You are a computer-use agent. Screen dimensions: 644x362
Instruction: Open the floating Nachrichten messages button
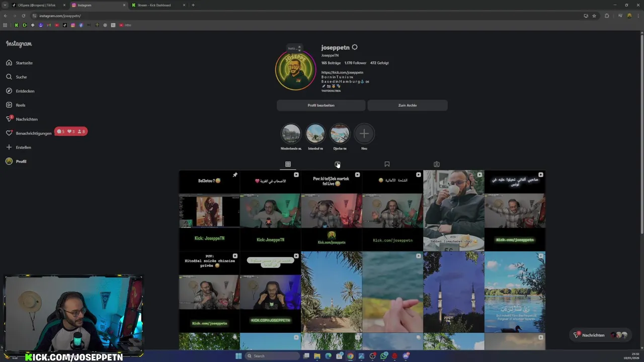click(x=601, y=335)
